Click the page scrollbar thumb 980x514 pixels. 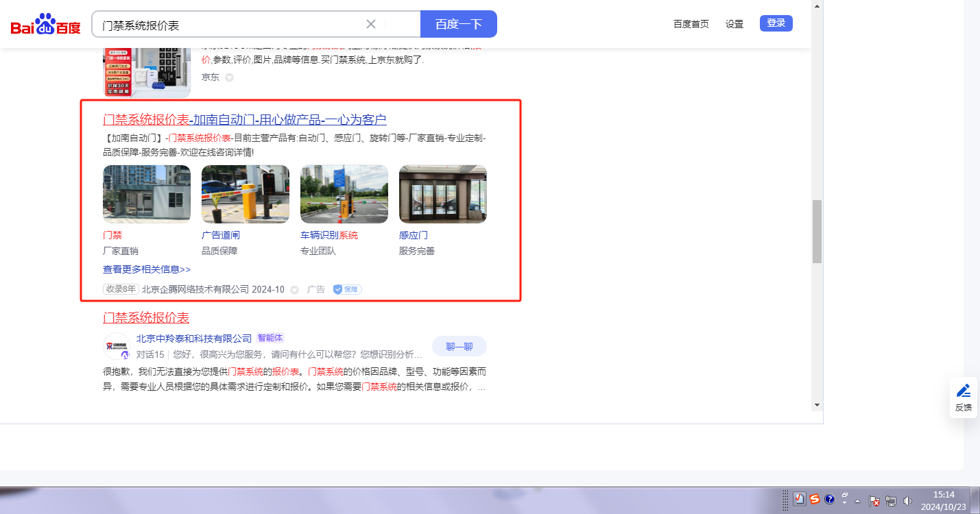(817, 232)
